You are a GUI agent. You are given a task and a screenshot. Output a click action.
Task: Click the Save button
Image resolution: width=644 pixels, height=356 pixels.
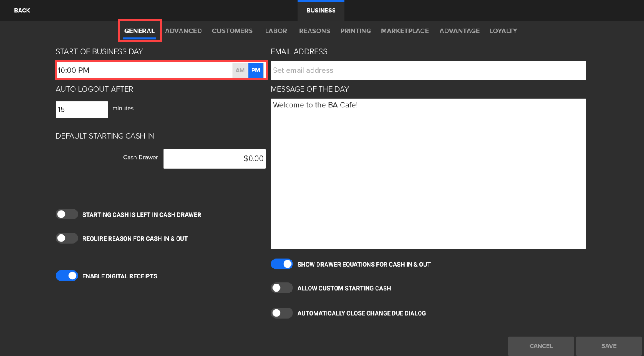[x=609, y=346]
